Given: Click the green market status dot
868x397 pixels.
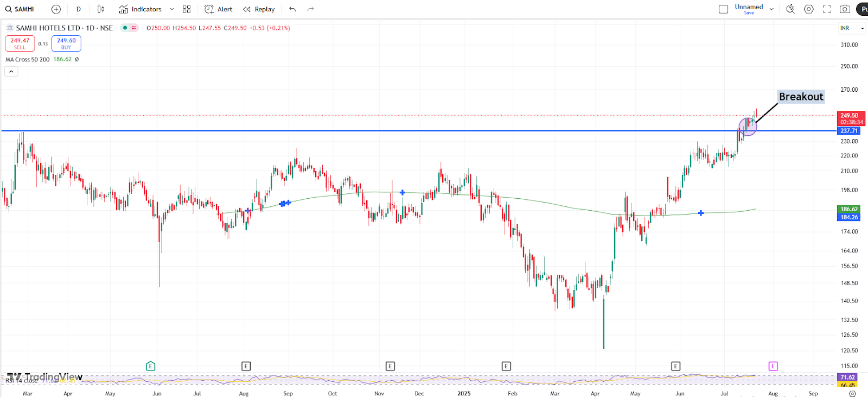Looking at the screenshot, I should [x=125, y=28].
